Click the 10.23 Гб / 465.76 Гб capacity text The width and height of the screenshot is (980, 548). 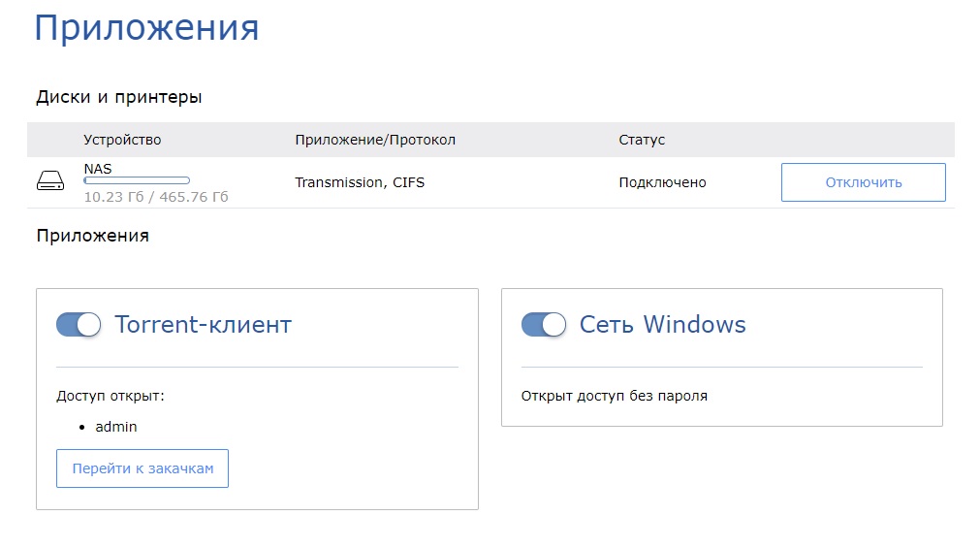click(x=156, y=197)
